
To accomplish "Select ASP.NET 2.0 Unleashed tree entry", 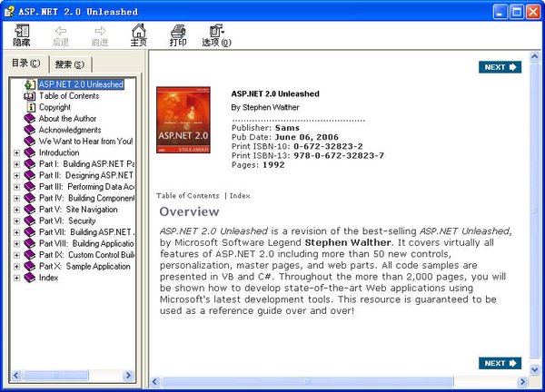I will [x=81, y=84].
